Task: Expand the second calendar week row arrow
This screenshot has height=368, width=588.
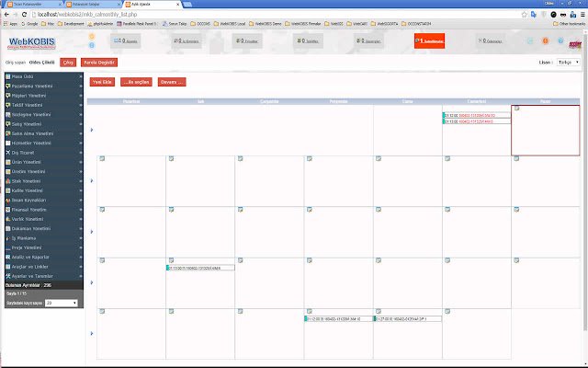Action: point(92,180)
